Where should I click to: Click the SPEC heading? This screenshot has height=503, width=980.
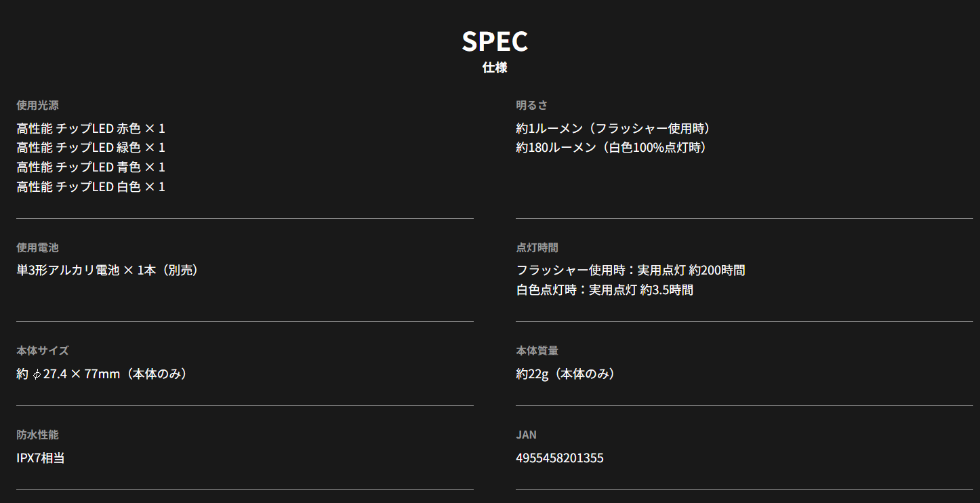[x=495, y=41]
